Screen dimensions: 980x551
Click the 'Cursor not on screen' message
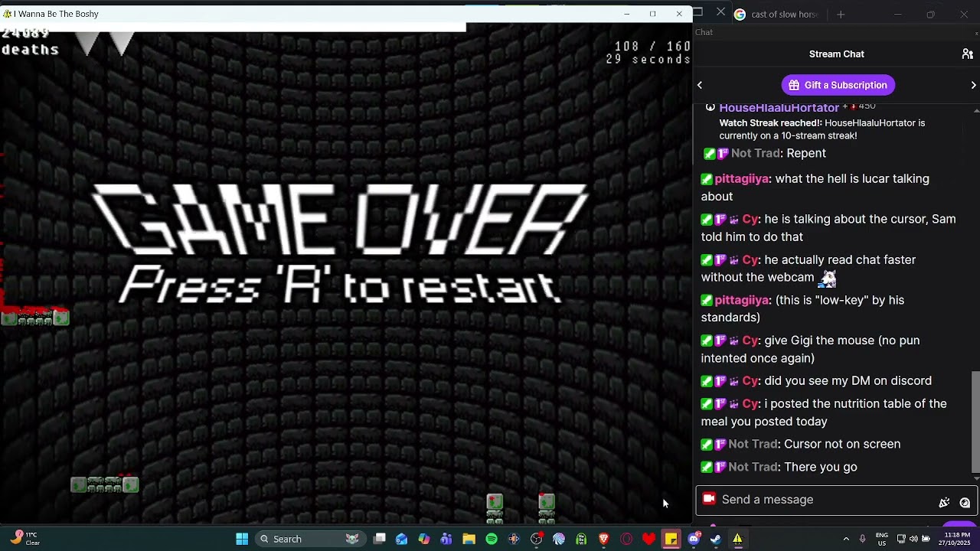[x=842, y=444]
